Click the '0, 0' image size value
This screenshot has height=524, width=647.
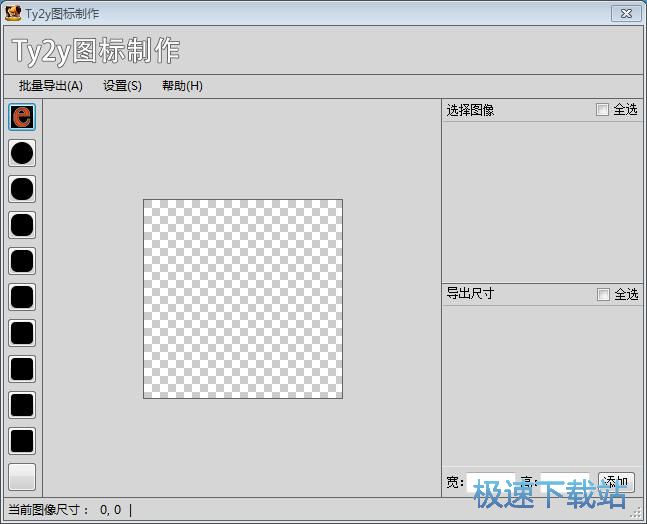(x=111, y=510)
